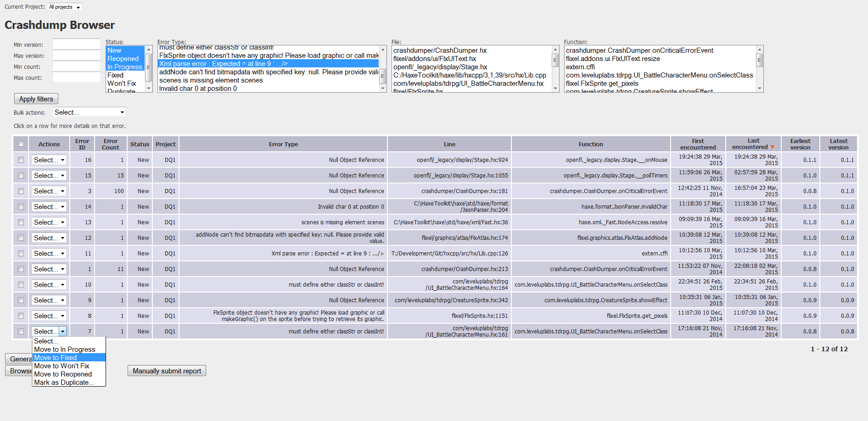Open the Actions select for error ID 3
The image size is (868, 421).
point(49,191)
